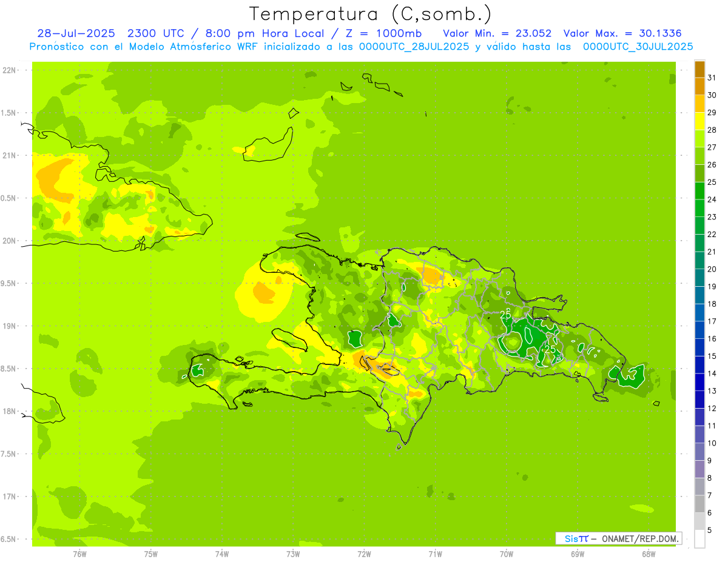Click the '19N' latitude label
728x562 pixels.
10,326
